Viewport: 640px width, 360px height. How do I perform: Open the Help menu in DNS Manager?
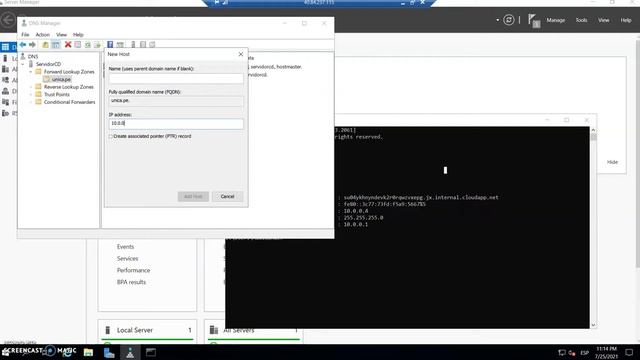pyautogui.click(x=78, y=35)
